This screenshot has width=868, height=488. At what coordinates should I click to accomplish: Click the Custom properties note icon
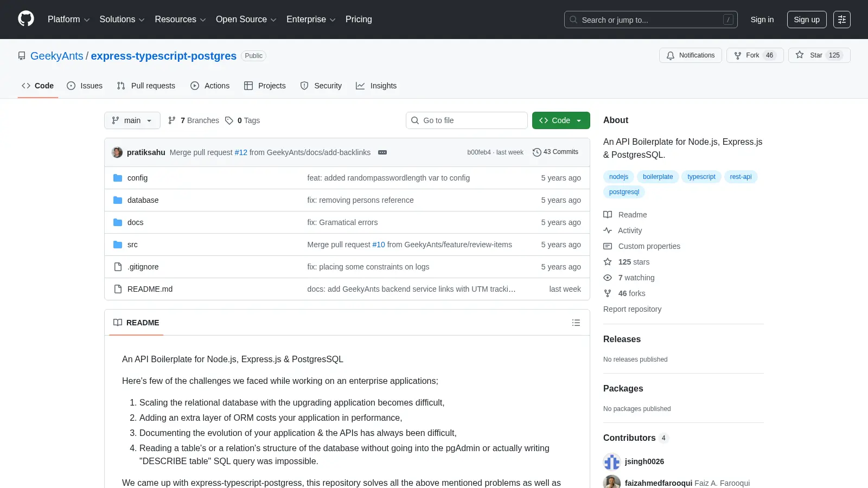tap(608, 246)
